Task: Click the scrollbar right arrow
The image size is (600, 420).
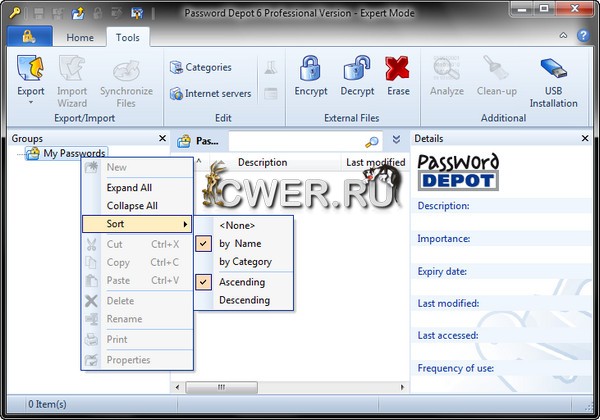Action: pyautogui.click(x=402, y=387)
